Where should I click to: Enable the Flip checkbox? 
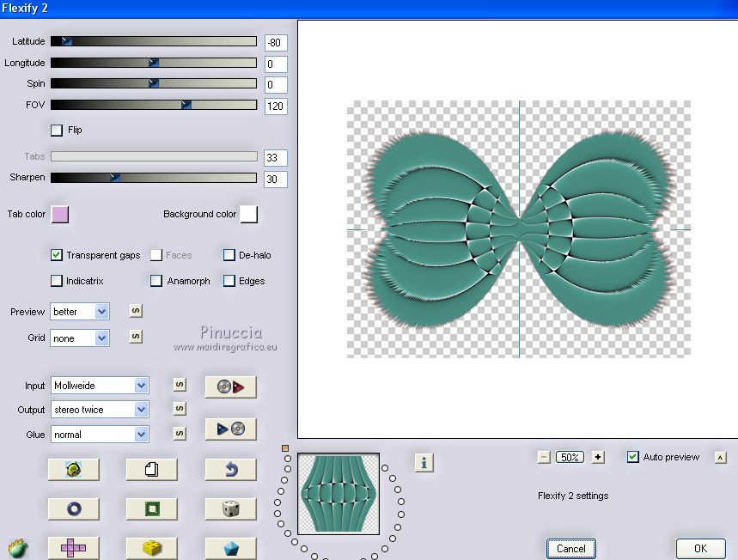[x=57, y=131]
